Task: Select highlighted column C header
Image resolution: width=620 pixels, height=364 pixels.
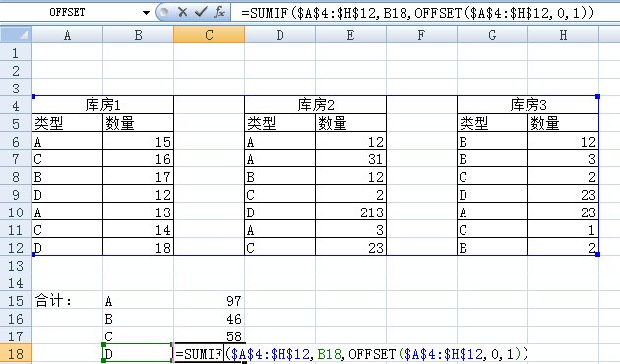Action: (x=210, y=35)
